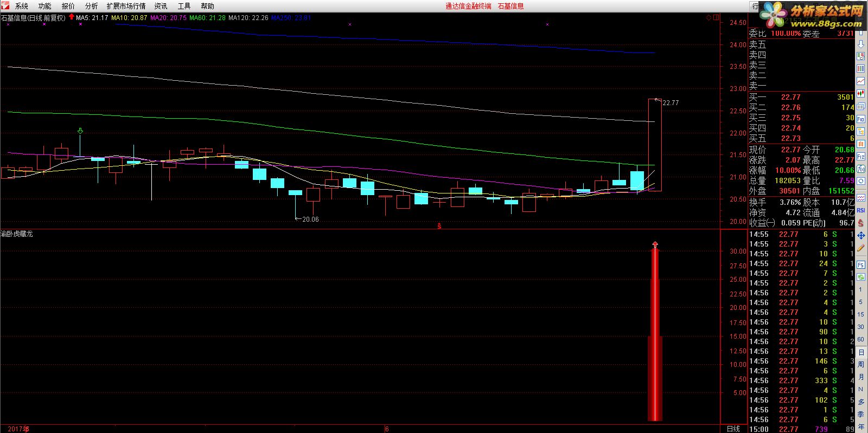This screenshot has height=433, width=868.
Task: Click the red S icon in sidebar
Action: (x=861, y=222)
